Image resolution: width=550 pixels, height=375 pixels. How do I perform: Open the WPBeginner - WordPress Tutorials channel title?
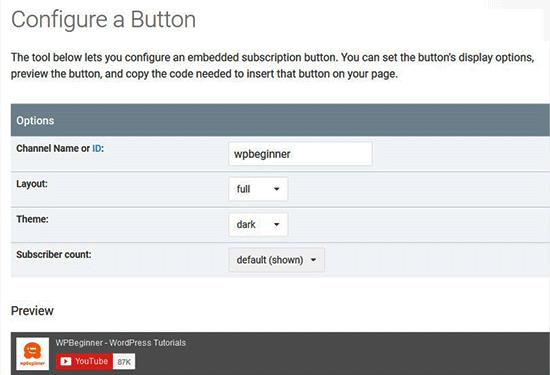pos(121,343)
